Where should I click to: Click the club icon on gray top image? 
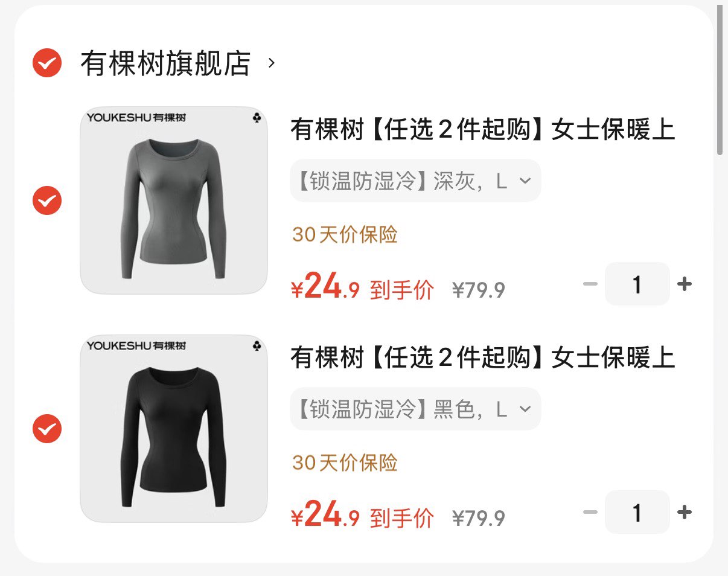tap(257, 118)
